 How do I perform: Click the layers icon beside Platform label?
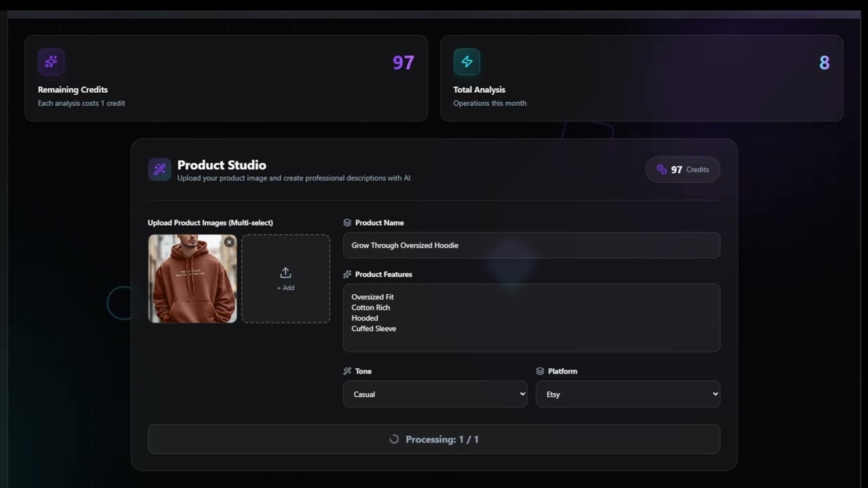[x=540, y=371]
